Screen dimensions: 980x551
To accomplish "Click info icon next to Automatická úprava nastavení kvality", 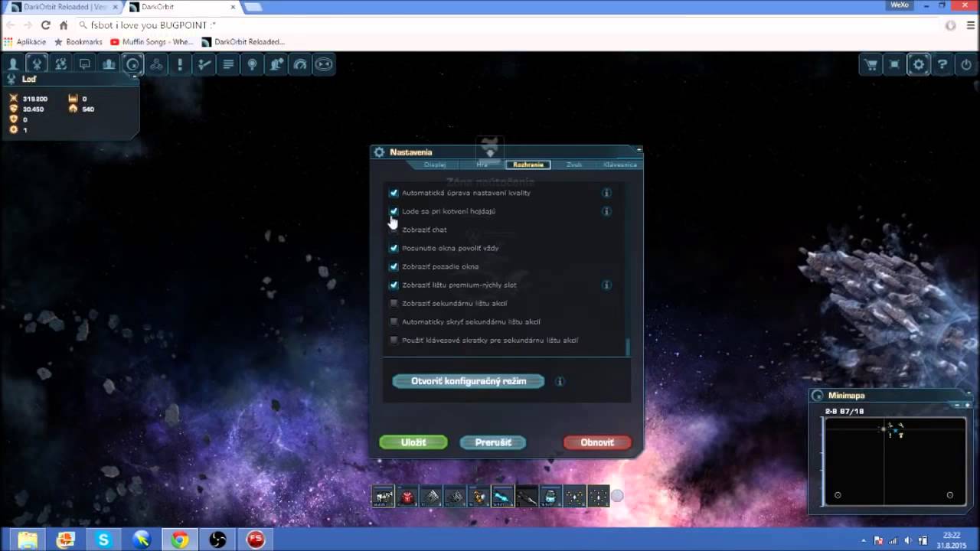I will pos(606,193).
